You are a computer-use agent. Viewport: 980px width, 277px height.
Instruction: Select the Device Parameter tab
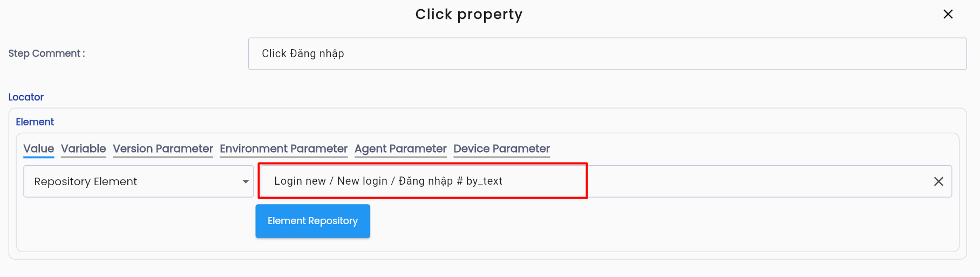pos(501,149)
